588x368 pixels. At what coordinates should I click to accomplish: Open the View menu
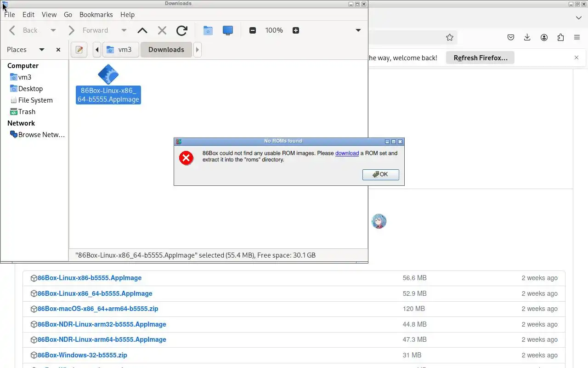(x=49, y=15)
